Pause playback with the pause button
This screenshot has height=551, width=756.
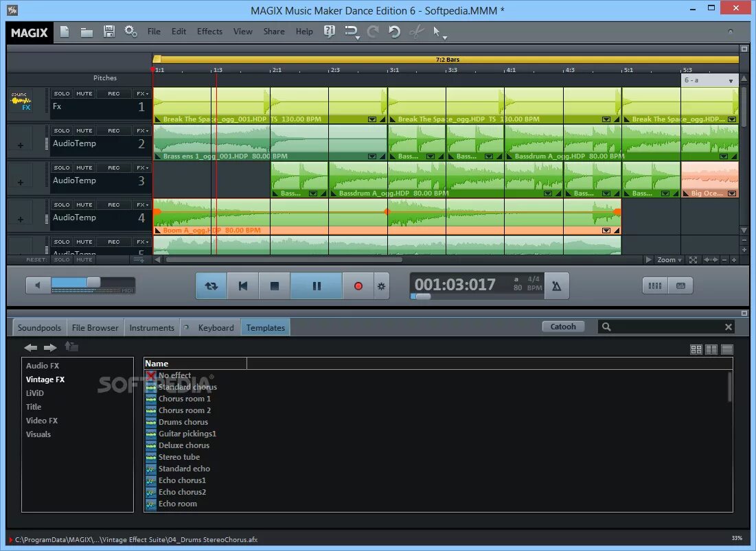[317, 285]
